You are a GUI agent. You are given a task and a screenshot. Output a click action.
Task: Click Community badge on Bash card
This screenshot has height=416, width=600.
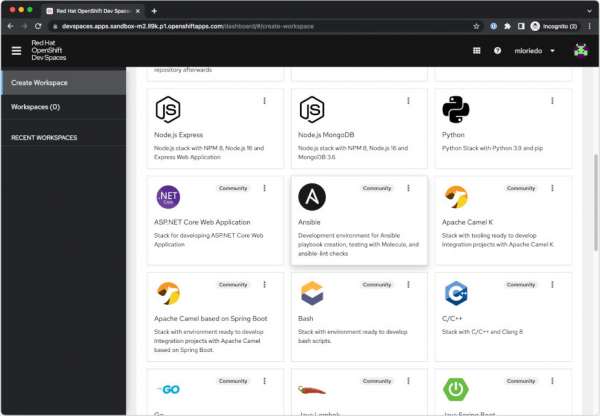pyautogui.click(x=377, y=284)
